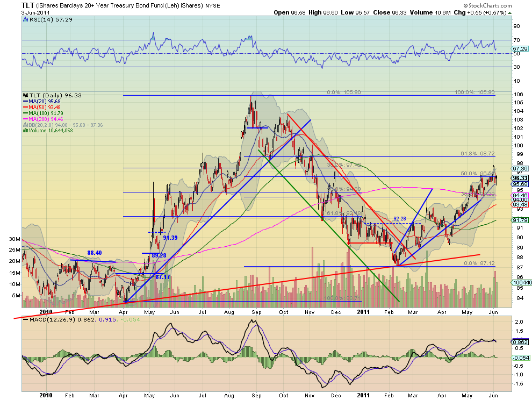The image size is (532, 400).
Task: Click the 87.17 blue annotation label
Action: click(162, 277)
